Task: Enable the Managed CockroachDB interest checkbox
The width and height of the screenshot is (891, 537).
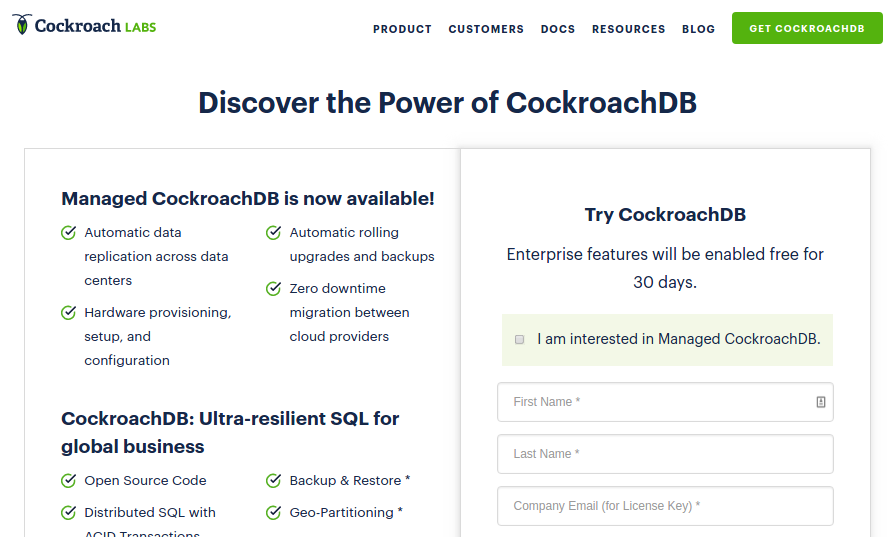Action: 520,340
